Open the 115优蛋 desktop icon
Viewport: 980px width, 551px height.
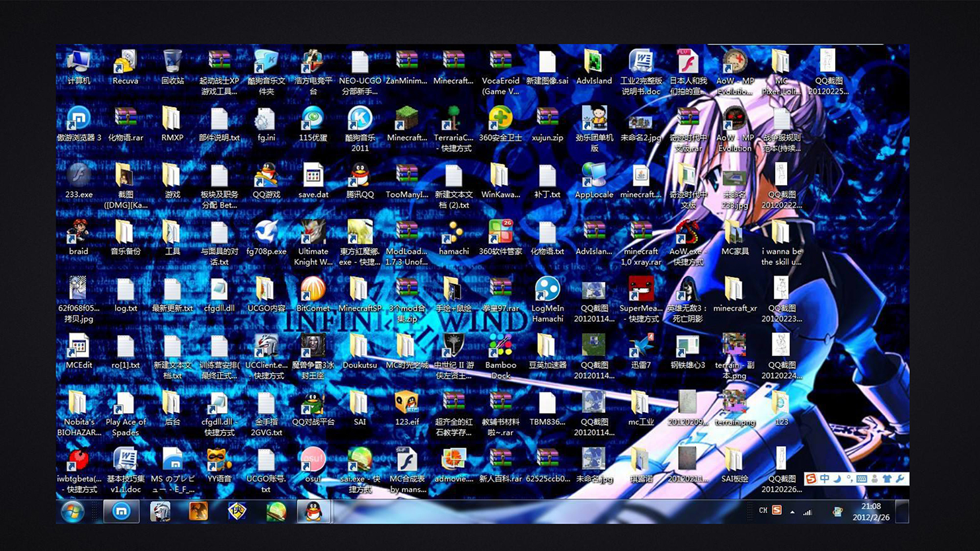pos(313,124)
